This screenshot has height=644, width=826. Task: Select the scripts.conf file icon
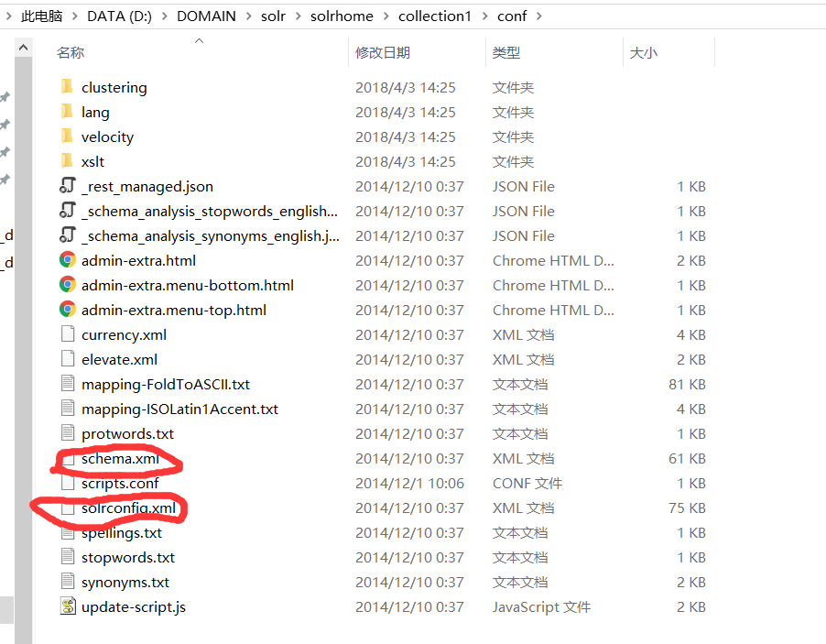click(68, 482)
